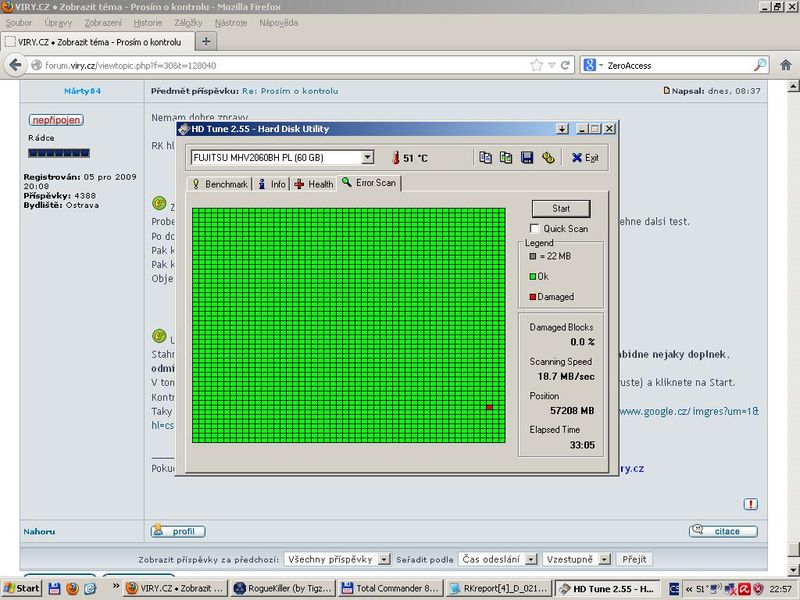Enable the Quick Scan checkbox

535,228
